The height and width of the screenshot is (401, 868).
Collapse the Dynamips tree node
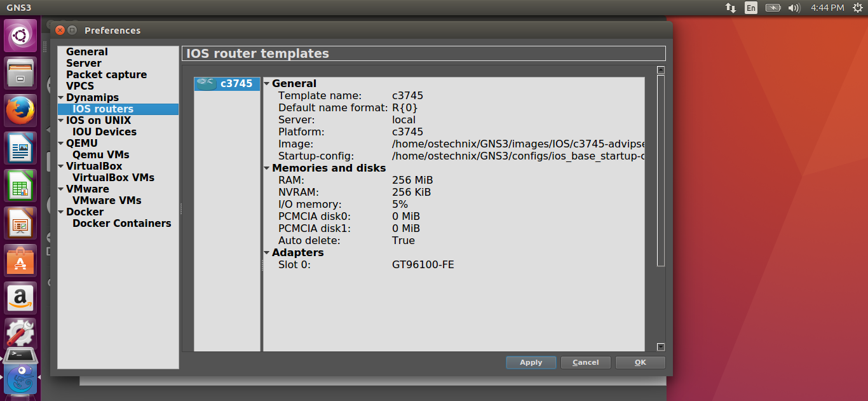(x=61, y=98)
